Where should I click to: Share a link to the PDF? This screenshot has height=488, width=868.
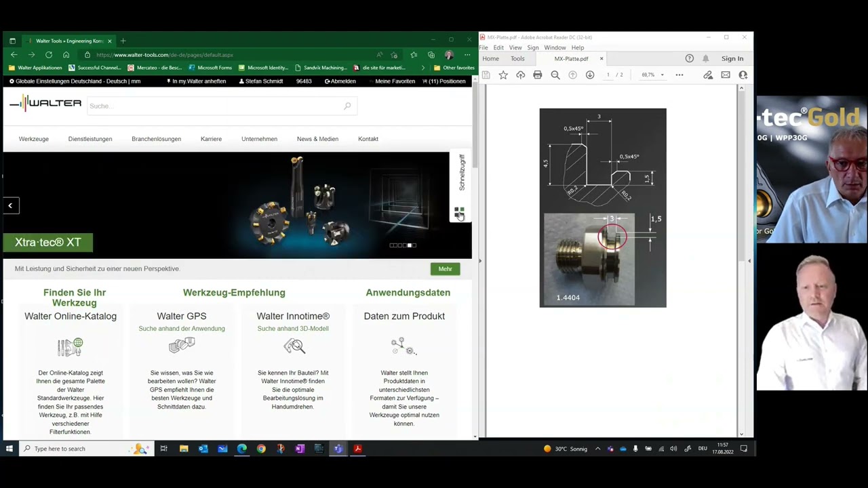click(708, 75)
